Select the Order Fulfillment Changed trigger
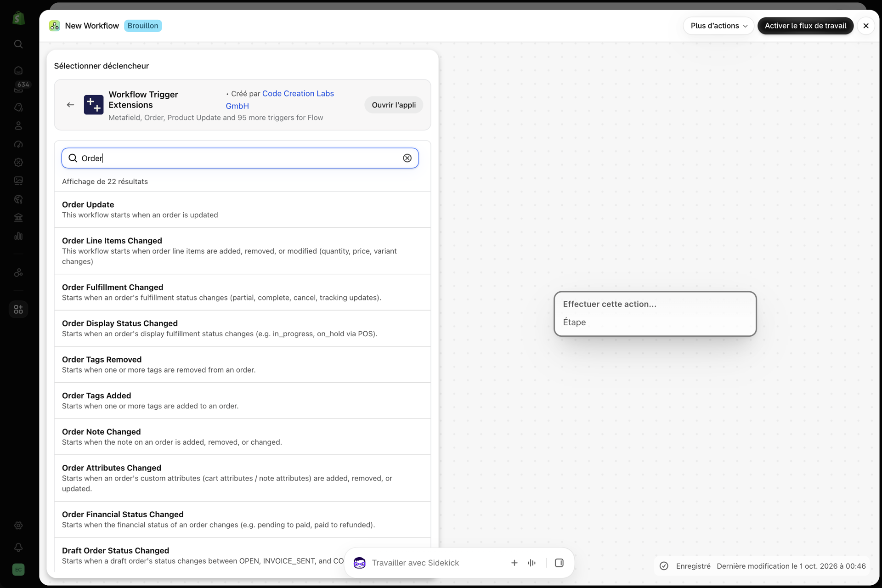The image size is (882, 588). 243,292
